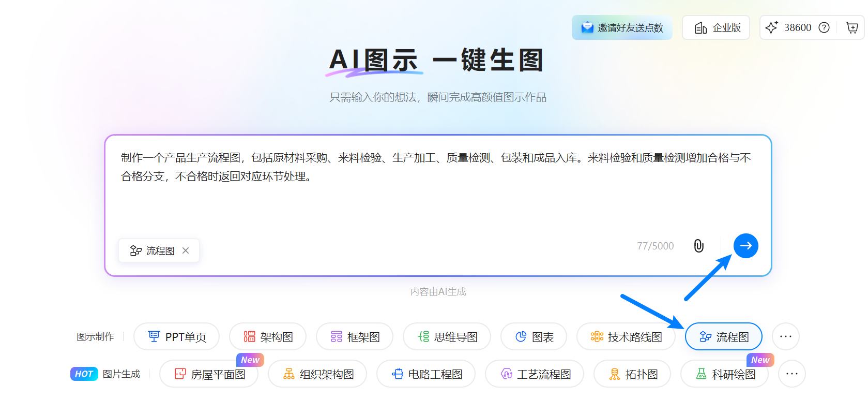Open the shopping cart icon
868x399 pixels.
(852, 27)
